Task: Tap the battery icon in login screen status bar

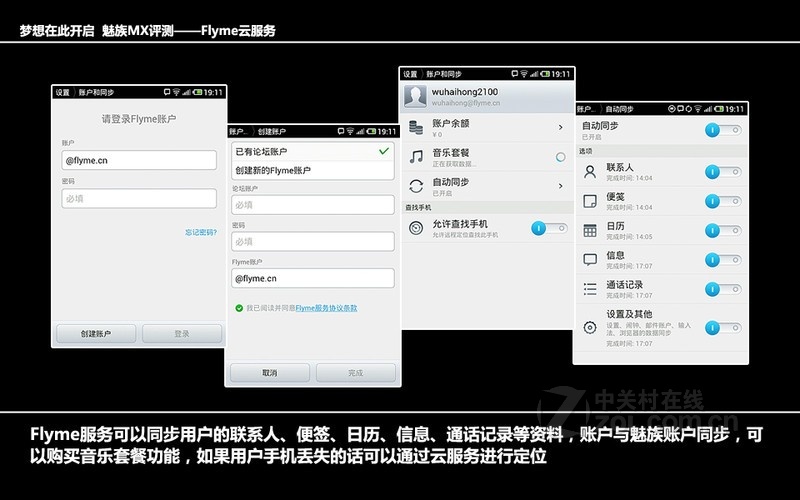Action: [197, 92]
